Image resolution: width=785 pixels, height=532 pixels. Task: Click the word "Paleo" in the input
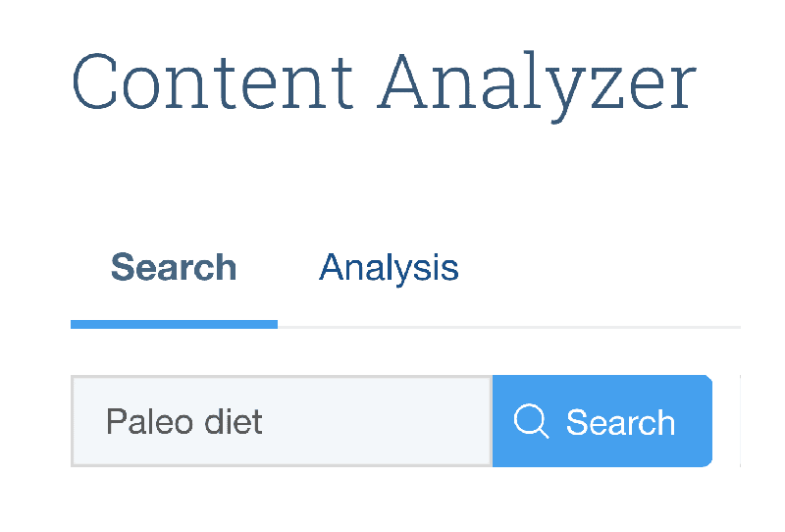[149, 421]
